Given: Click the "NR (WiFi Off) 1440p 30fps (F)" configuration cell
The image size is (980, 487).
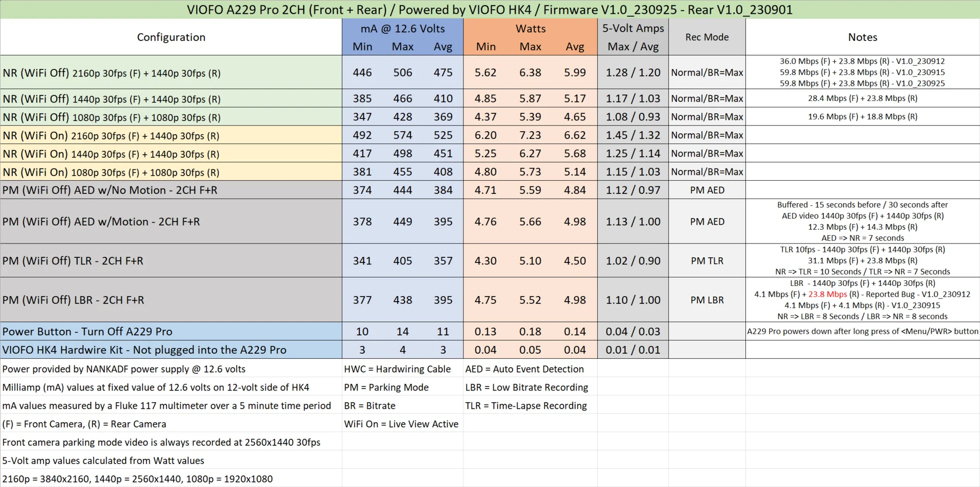Looking at the screenshot, I should tap(171, 99).
